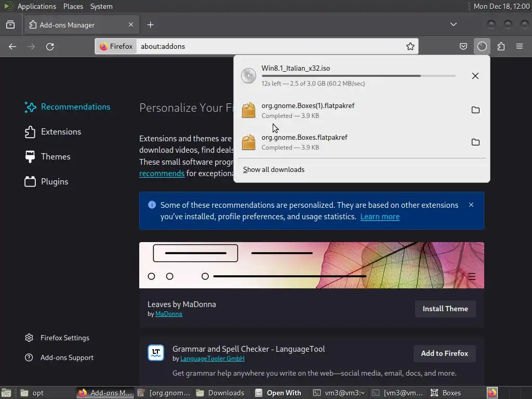Expand the list all tabs chevron

(x=454, y=24)
